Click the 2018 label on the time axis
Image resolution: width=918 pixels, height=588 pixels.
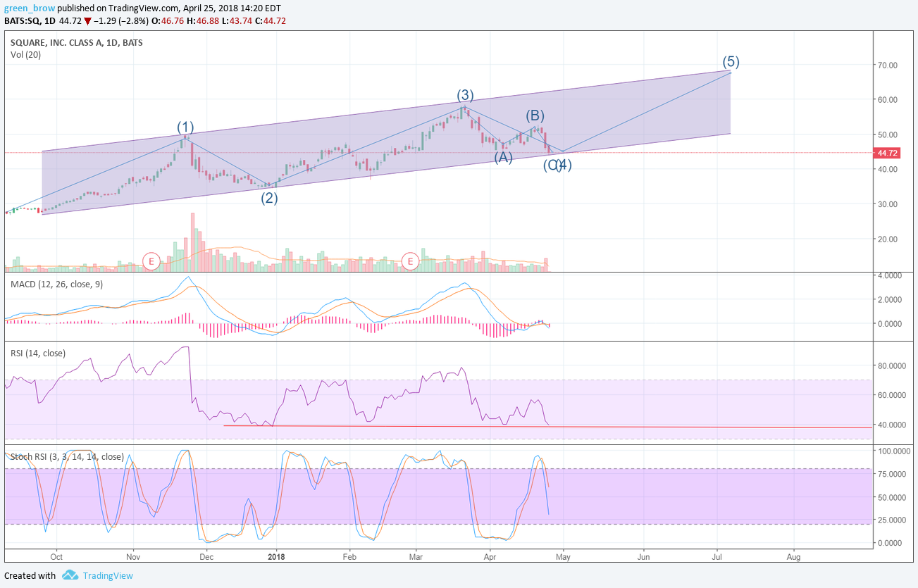[x=277, y=556]
